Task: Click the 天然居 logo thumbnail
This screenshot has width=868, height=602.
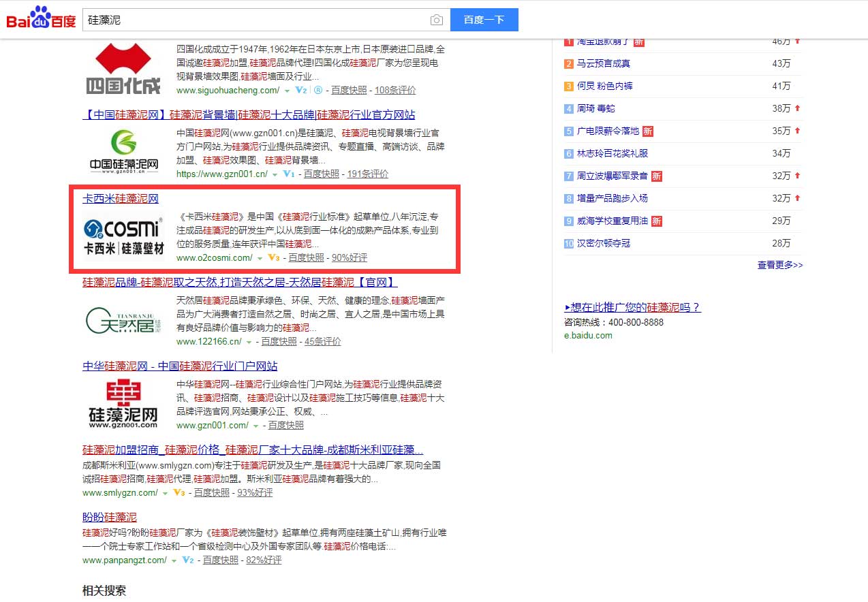Action: coord(123,319)
